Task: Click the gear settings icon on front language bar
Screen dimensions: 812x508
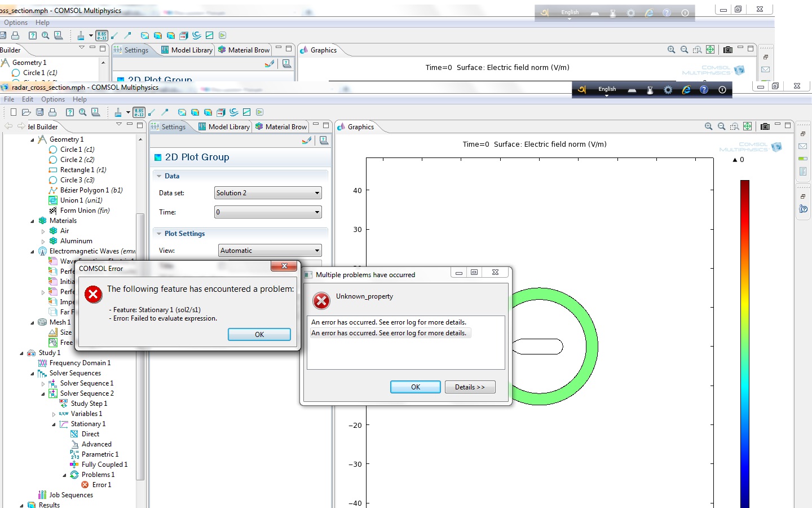Action: [x=668, y=90]
